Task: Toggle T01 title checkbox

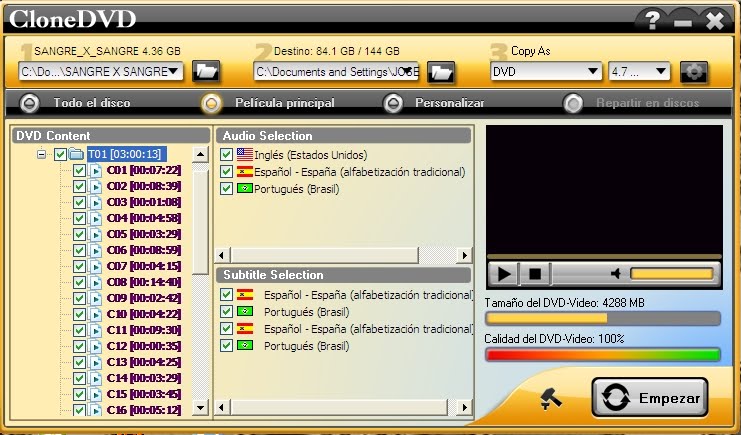Action: tap(60, 154)
